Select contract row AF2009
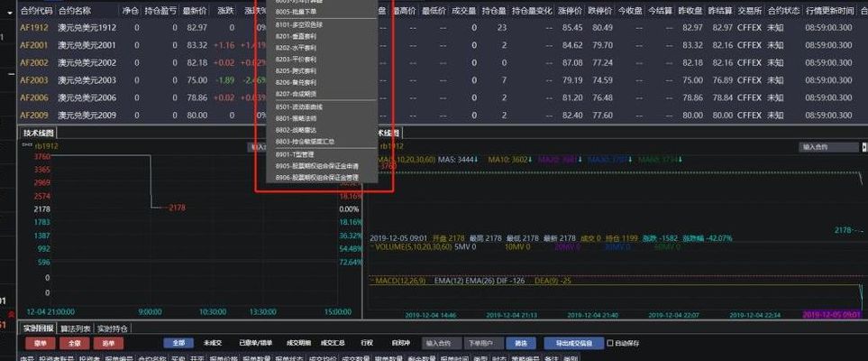Screen dimensions: 868x361 coord(443,116)
